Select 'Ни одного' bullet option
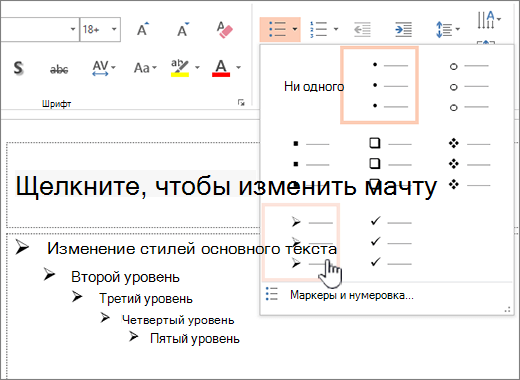Screen dimensions: 520x380 (314, 87)
